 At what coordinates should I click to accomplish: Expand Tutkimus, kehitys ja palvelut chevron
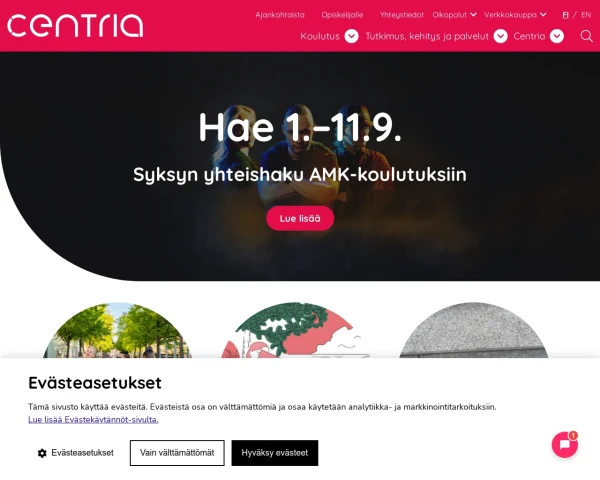[x=501, y=36]
